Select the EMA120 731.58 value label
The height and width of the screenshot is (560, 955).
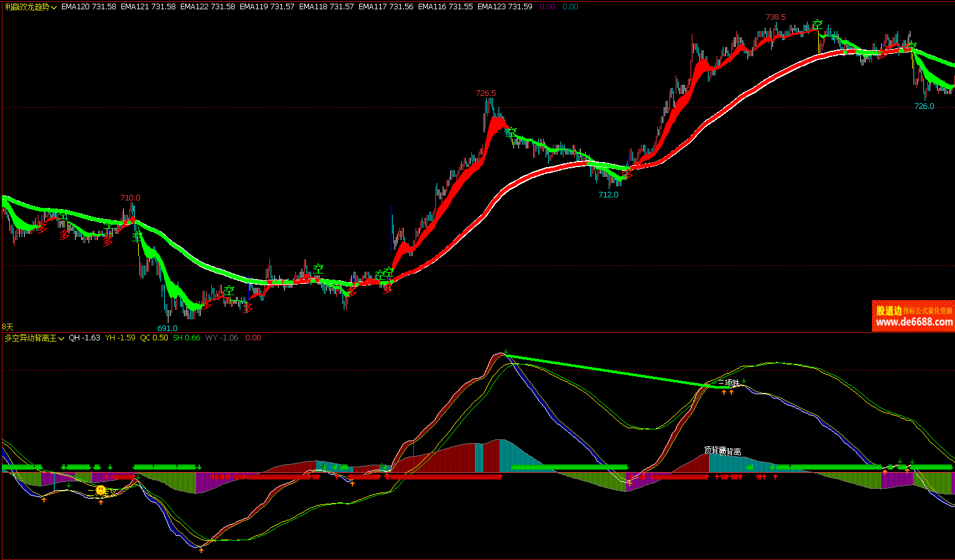tap(89, 7)
